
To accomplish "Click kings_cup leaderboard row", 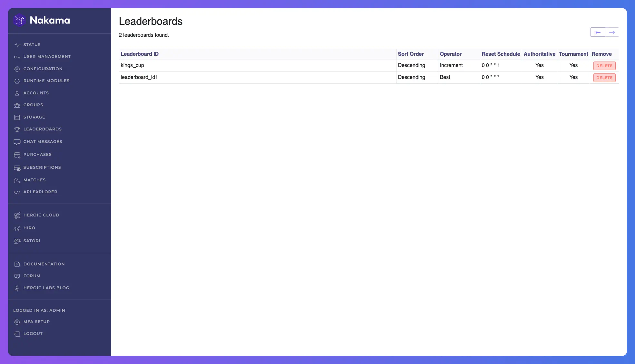I will coord(257,65).
